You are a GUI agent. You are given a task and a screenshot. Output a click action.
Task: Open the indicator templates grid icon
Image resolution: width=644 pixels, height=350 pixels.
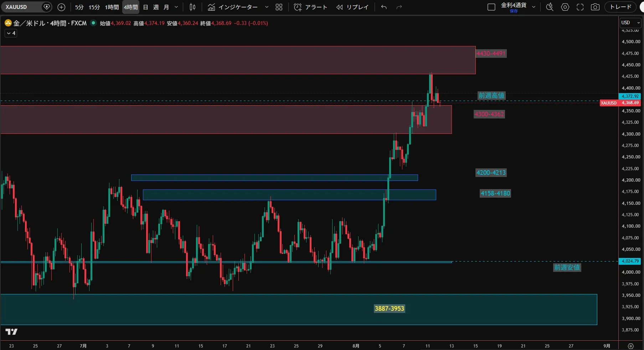click(279, 7)
